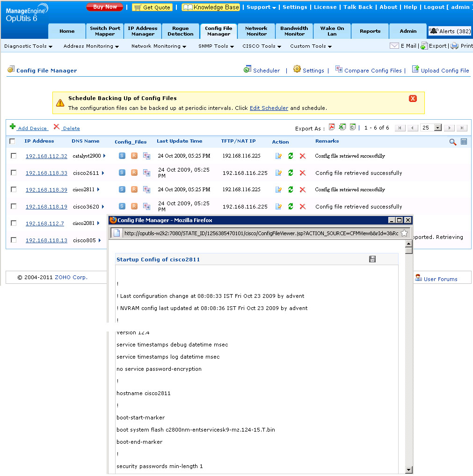Check the box for 192.168.112.32

pos(14,156)
